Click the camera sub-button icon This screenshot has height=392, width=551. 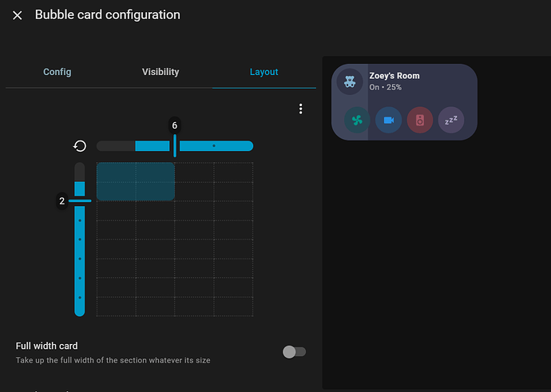click(x=388, y=121)
